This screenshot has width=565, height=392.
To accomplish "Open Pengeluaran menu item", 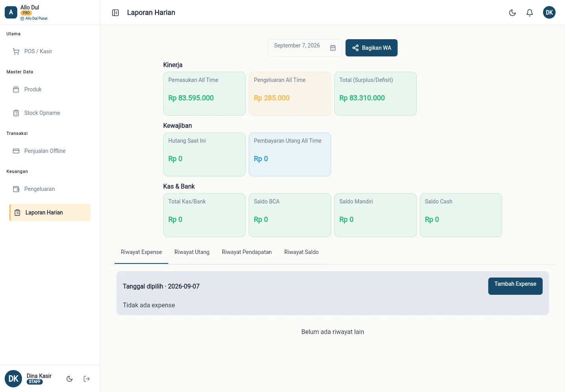I will tap(50, 189).
